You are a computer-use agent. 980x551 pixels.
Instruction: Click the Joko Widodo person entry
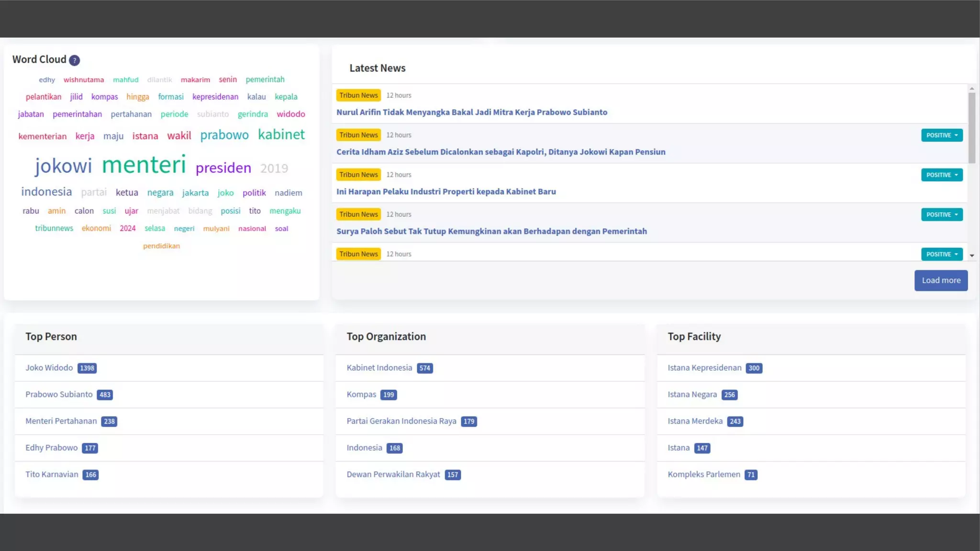[x=49, y=368]
